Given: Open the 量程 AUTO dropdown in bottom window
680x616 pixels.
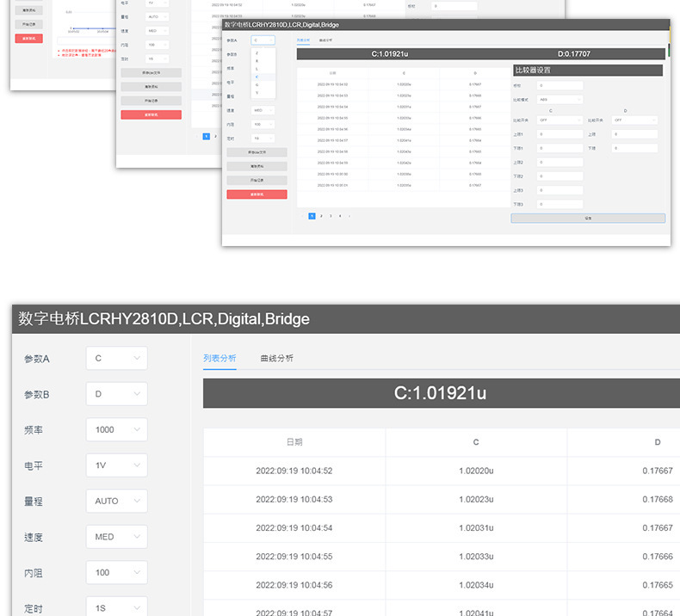Looking at the screenshot, I should click(x=117, y=501).
